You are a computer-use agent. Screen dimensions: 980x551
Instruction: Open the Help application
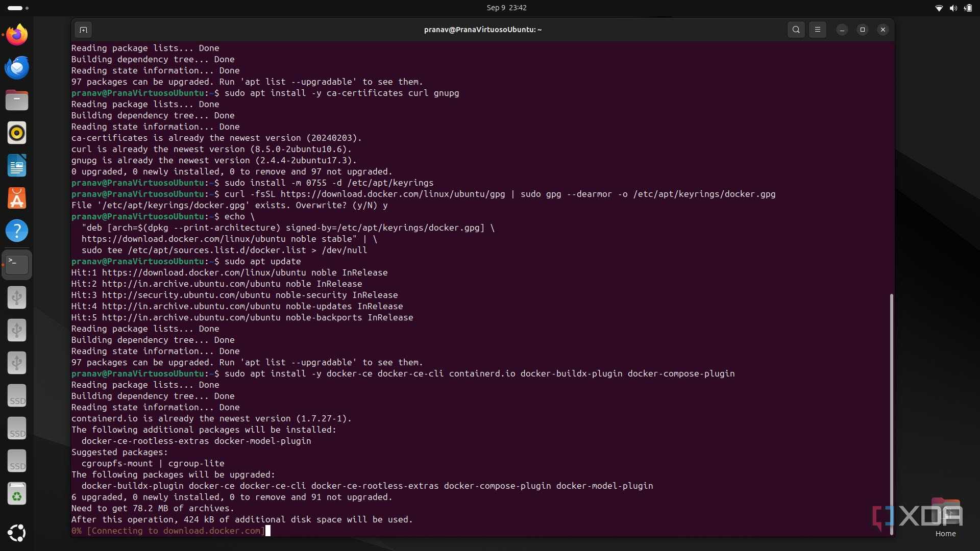(x=17, y=231)
